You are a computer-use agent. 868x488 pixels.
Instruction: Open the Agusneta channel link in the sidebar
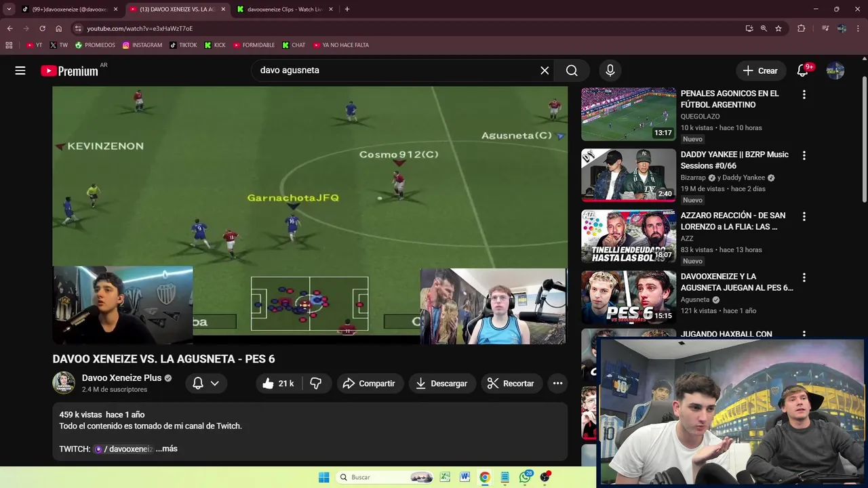695,300
